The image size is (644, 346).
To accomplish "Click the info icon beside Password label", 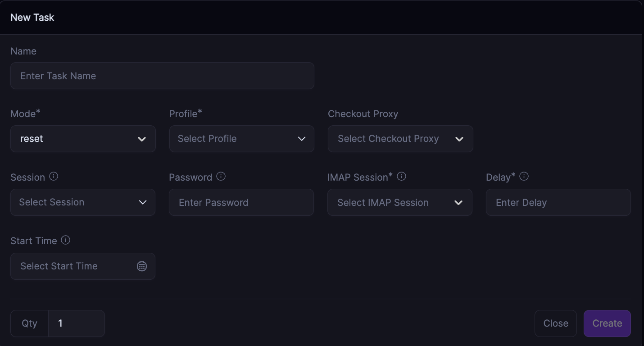I will coord(221,176).
